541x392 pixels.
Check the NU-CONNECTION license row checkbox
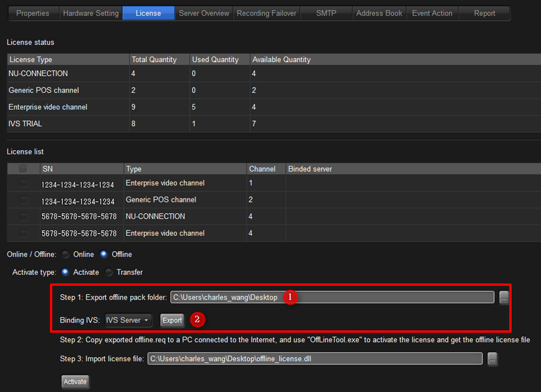(23, 217)
